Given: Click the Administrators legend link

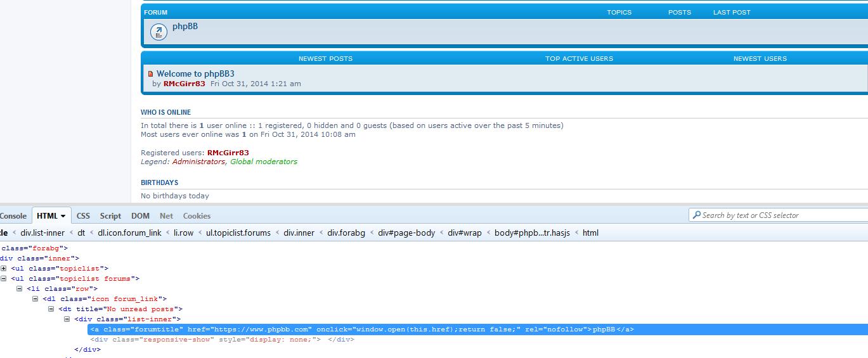Looking at the screenshot, I should click(x=198, y=162).
